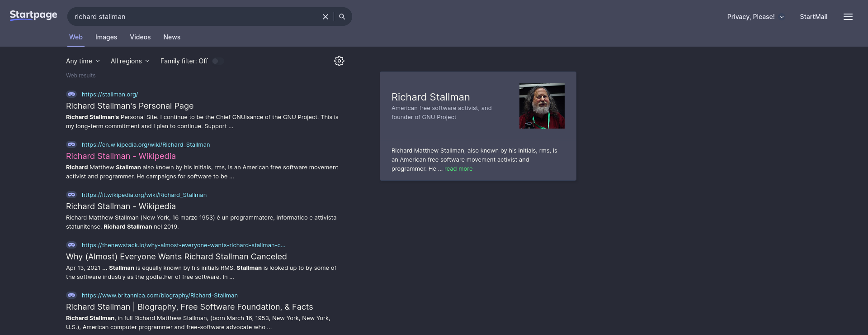This screenshot has width=868, height=335.
Task: Switch to the Images tab
Action: click(x=106, y=37)
